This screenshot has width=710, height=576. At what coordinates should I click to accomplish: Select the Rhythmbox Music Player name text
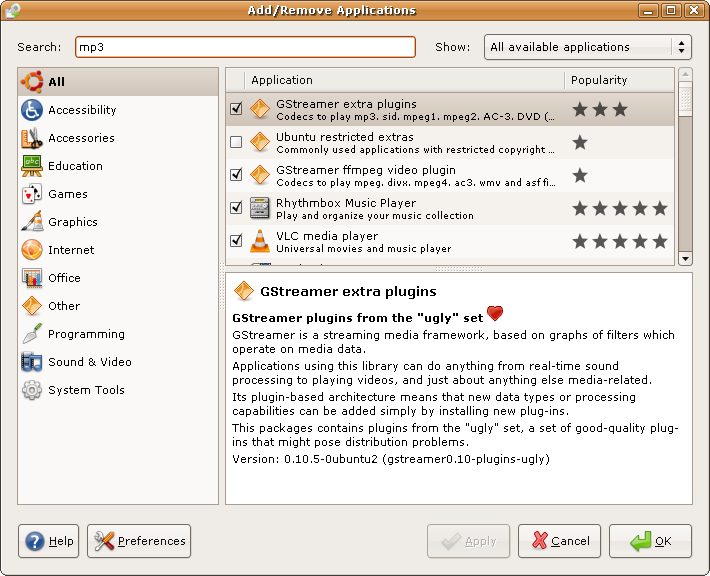pos(346,203)
